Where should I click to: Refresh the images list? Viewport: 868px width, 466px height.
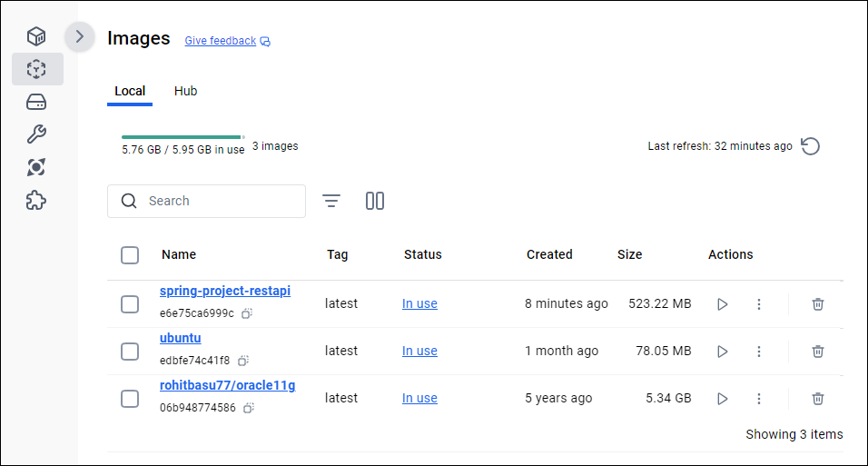point(811,146)
